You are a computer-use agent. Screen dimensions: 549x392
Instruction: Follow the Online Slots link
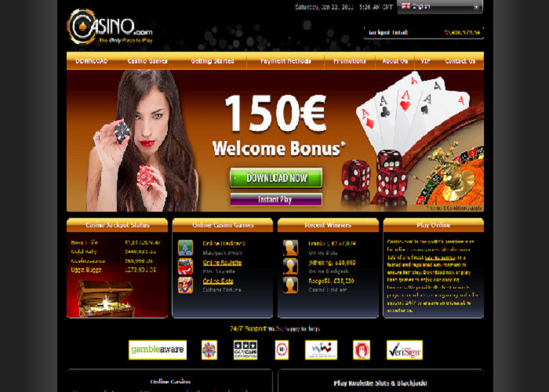(x=218, y=281)
